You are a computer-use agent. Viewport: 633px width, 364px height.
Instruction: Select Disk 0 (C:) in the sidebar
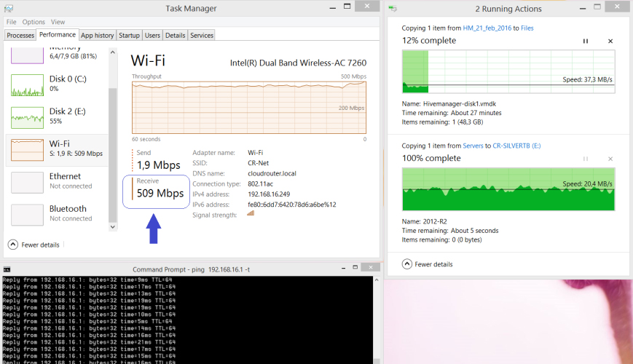[x=57, y=84]
